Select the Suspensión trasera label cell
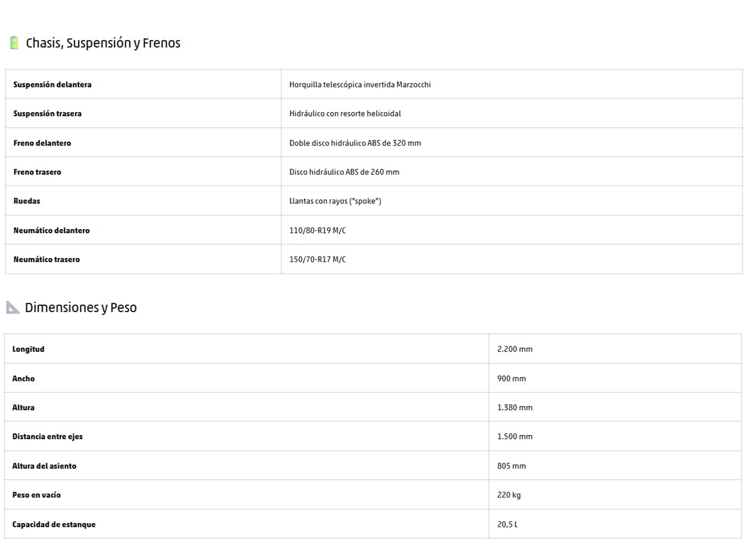 pos(48,114)
